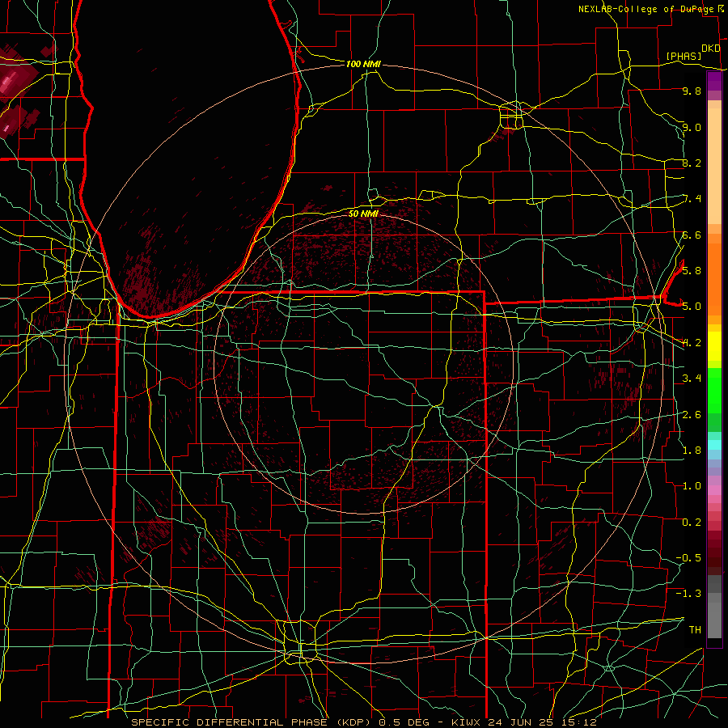Viewport: 728px width, 728px height.
Task: Click the 1.0 scale value
Action: (692, 486)
